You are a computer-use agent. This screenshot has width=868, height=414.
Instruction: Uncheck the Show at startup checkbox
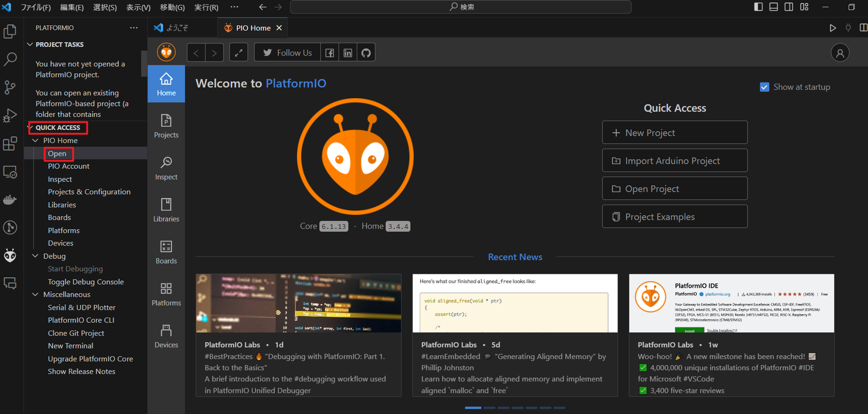tap(765, 87)
